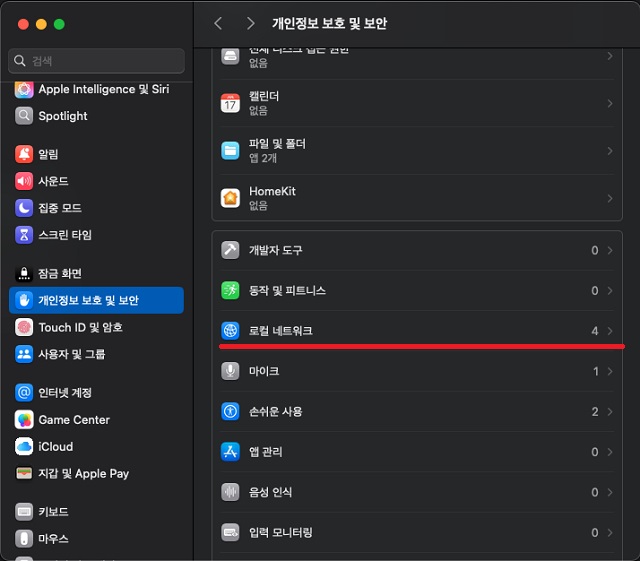Click the 마이크 microphone icon
This screenshot has height=561, width=640.
click(x=230, y=371)
